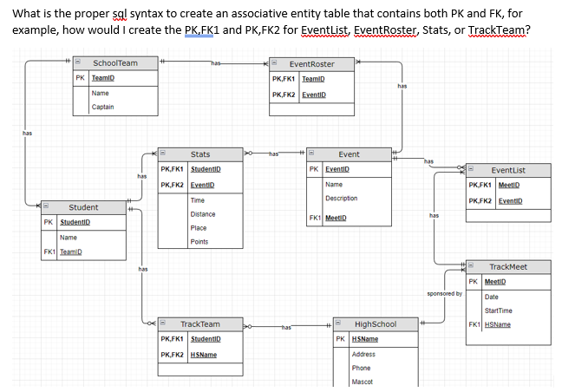Click Phone attribute in HighSchool
The width and height of the screenshot is (562, 392).
[361, 368]
